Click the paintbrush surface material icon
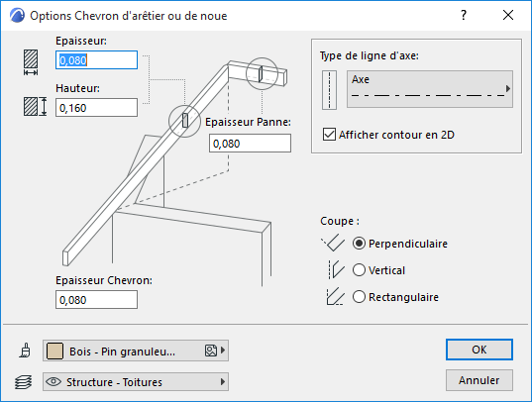This screenshot has width=532, height=402. [x=25, y=351]
